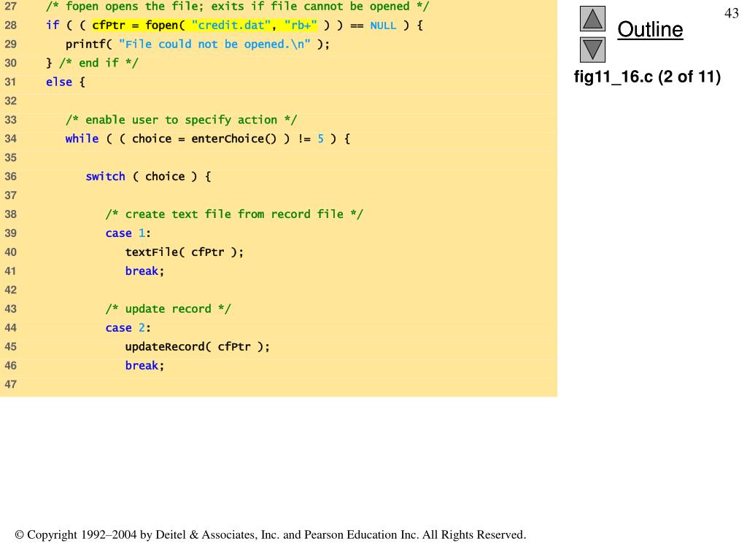Click the textFile( cfPtr ); call
Viewport: 747px width, 560px height.
185,252
